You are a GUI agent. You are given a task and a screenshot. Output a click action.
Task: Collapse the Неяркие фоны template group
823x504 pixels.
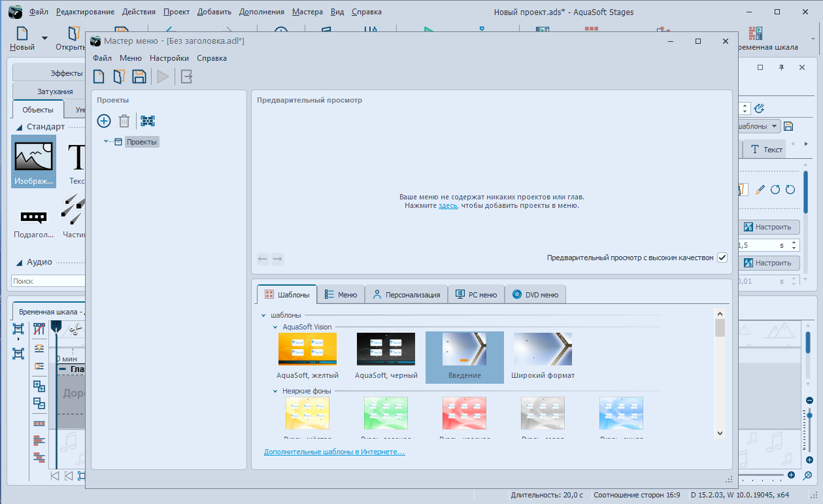(276, 391)
